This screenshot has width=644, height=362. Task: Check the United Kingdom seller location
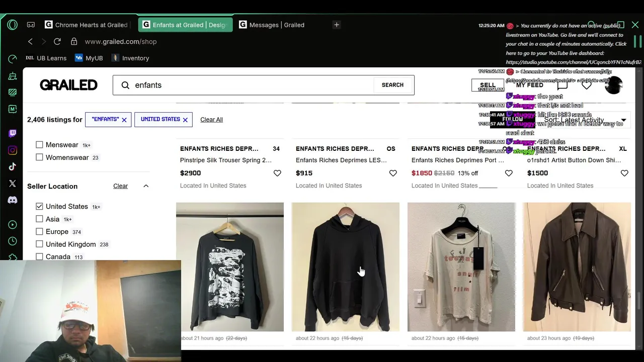[39, 244]
